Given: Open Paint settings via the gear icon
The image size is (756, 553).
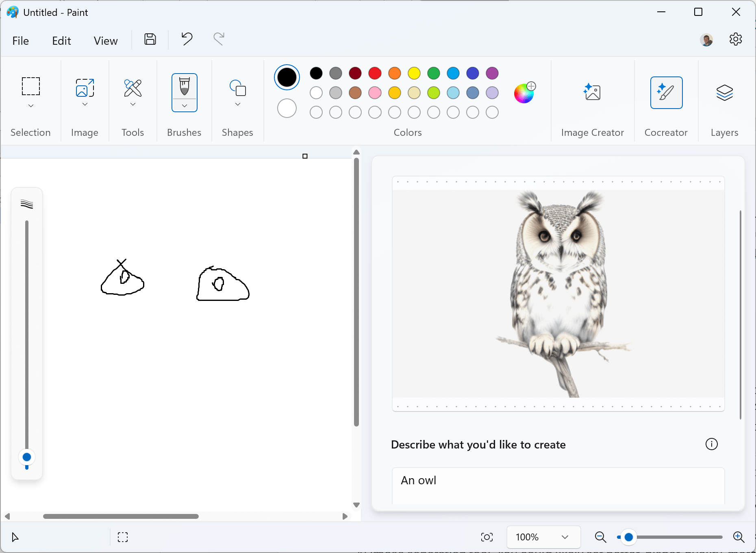Looking at the screenshot, I should pos(736,39).
